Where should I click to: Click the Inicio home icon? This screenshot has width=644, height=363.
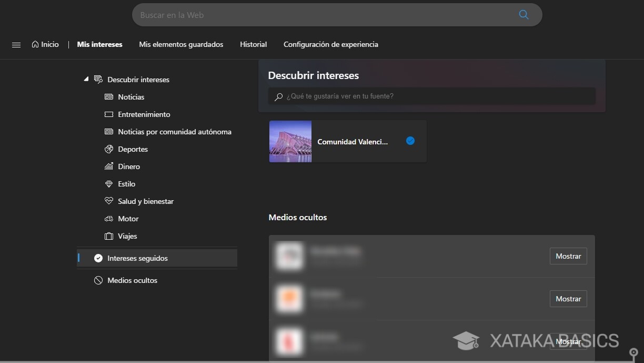(35, 44)
